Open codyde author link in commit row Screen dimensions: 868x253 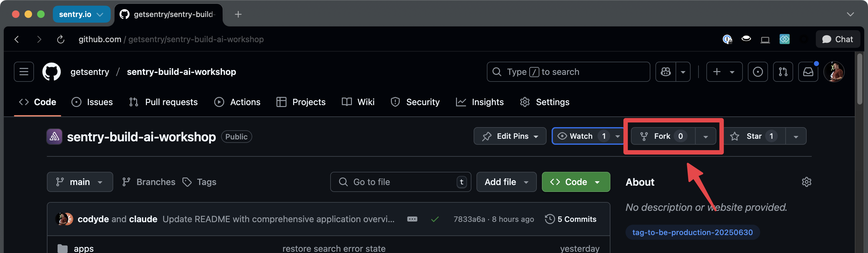(x=93, y=219)
